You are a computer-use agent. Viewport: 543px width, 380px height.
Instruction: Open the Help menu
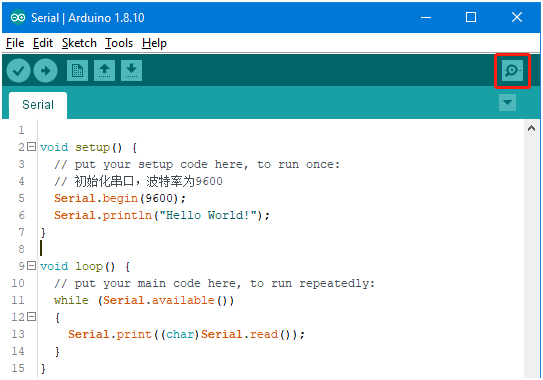[154, 43]
